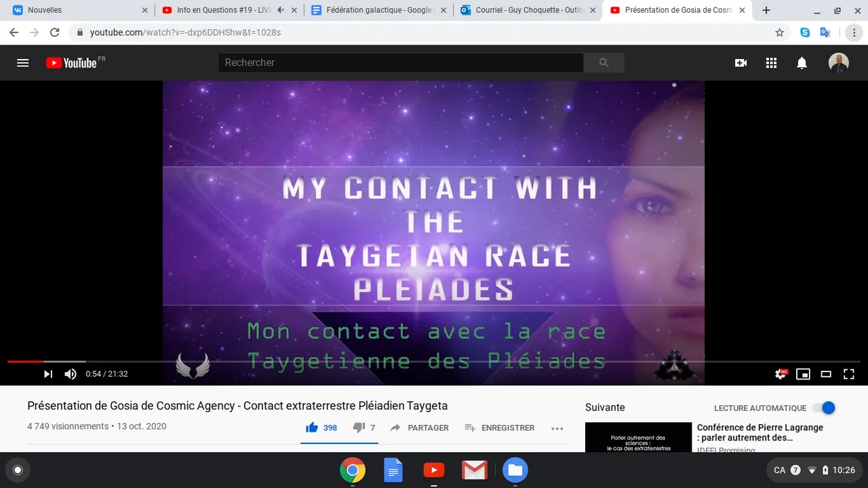The width and height of the screenshot is (868, 488).
Task: Seek on the video progress bar
Action: 434,362
